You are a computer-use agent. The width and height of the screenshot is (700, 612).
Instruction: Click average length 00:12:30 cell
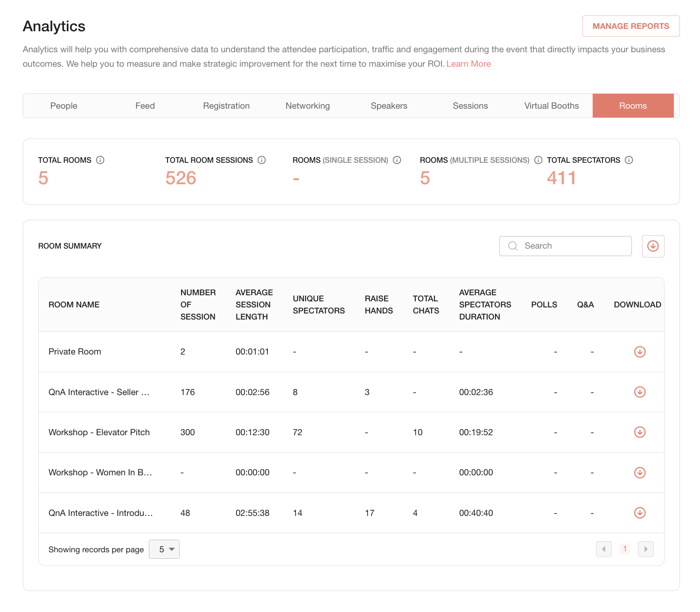pos(252,432)
